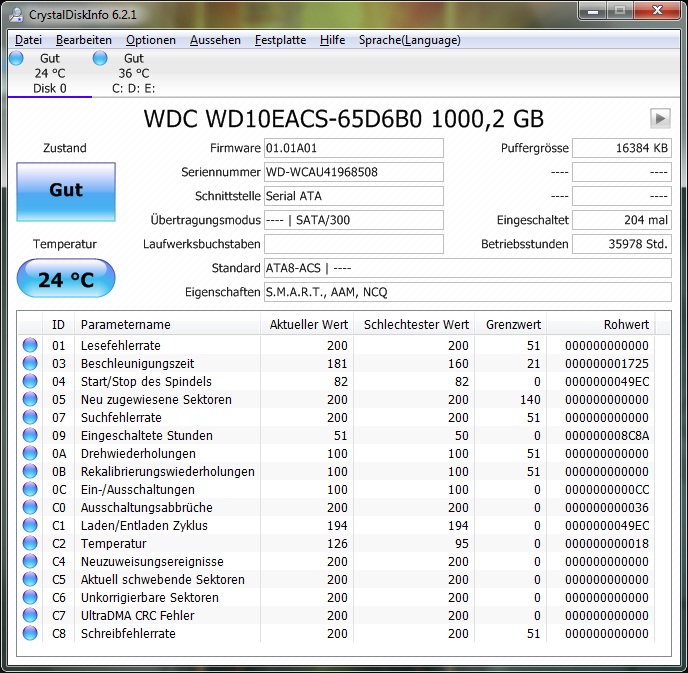Open the Hilfe menu
The image size is (688, 673).
pos(332,40)
